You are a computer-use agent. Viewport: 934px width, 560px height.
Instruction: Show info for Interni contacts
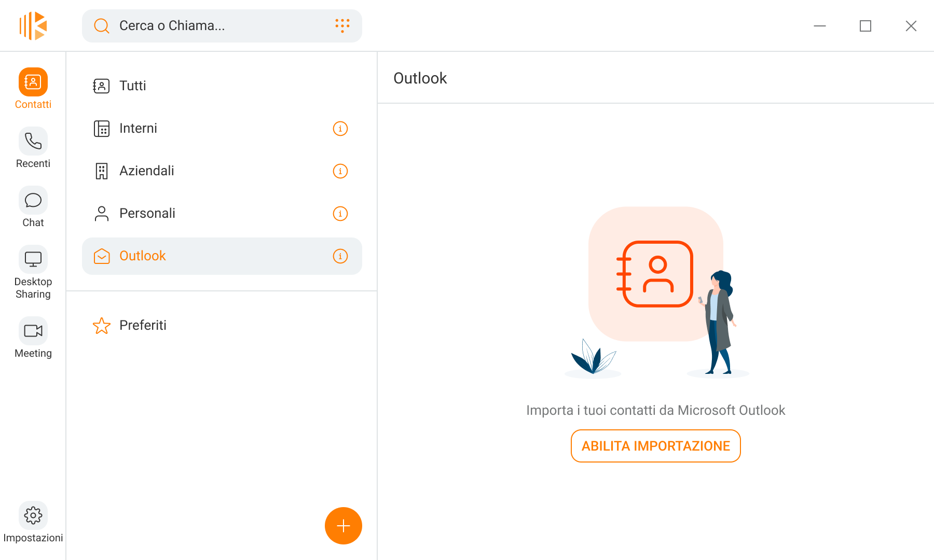point(340,129)
